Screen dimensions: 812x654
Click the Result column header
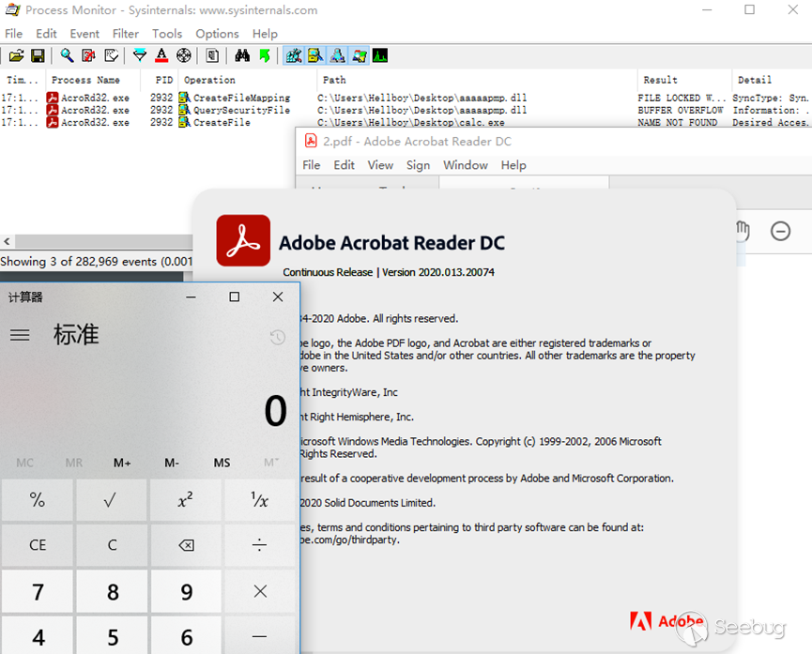coord(684,81)
